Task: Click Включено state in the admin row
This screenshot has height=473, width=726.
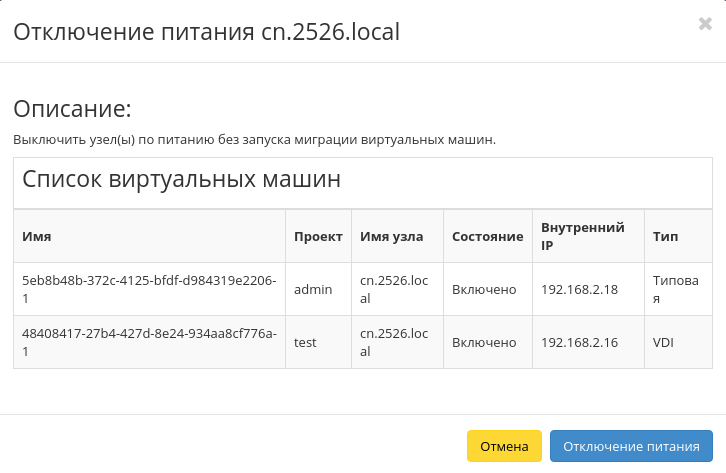Action: point(484,289)
